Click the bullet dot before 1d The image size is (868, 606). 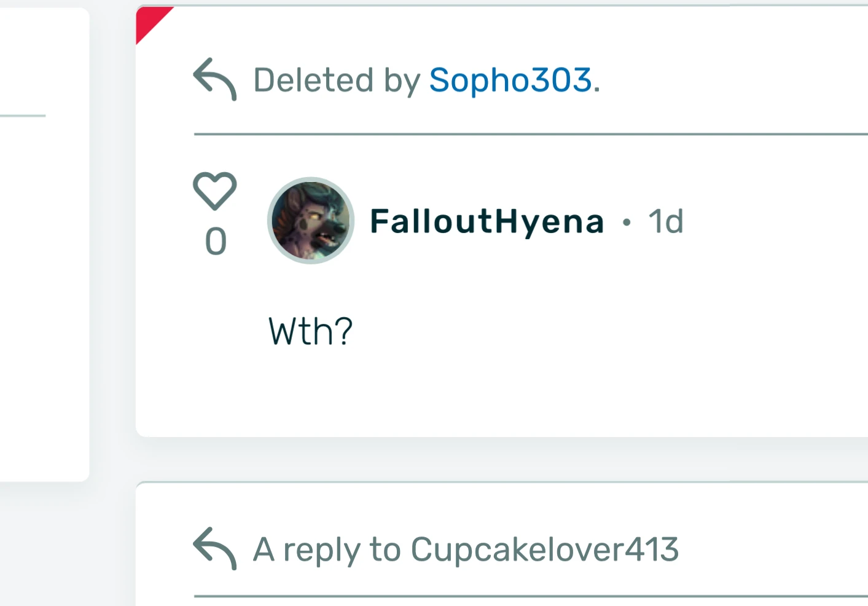click(x=627, y=222)
